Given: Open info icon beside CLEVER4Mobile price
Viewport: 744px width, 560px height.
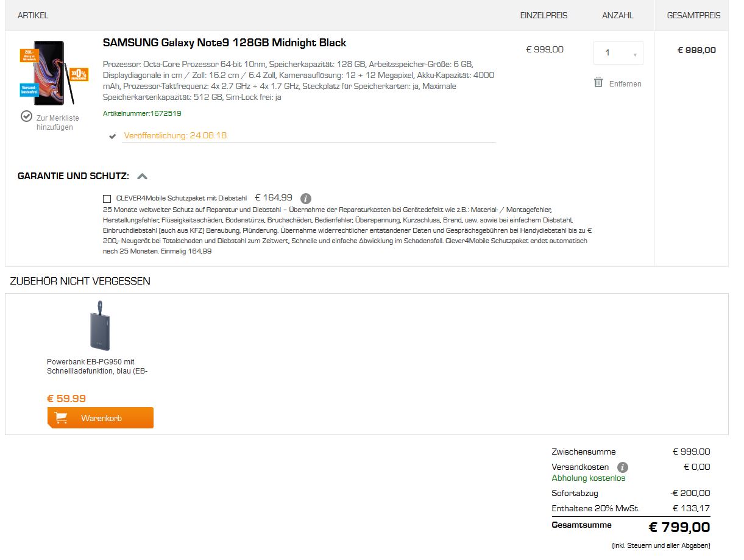Looking at the screenshot, I should pyautogui.click(x=306, y=198).
